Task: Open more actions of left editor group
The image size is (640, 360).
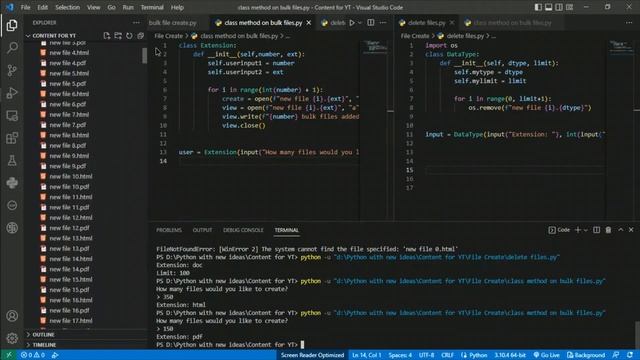Action: (x=383, y=23)
